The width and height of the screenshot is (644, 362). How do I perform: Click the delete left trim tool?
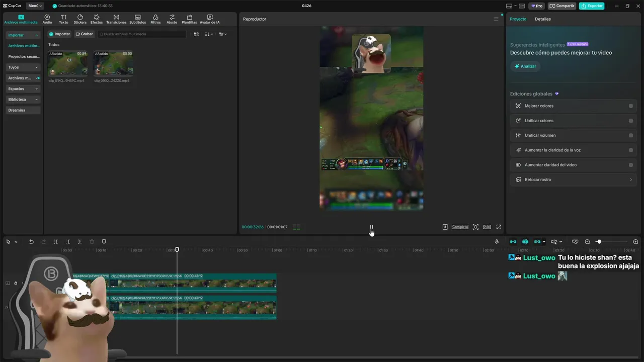[x=68, y=242]
